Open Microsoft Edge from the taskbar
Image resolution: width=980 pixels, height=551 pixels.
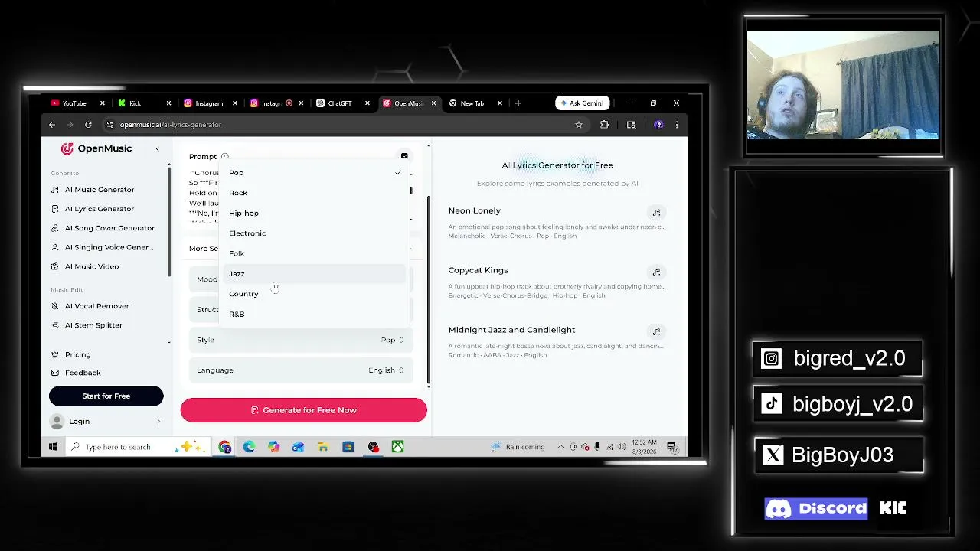250,447
